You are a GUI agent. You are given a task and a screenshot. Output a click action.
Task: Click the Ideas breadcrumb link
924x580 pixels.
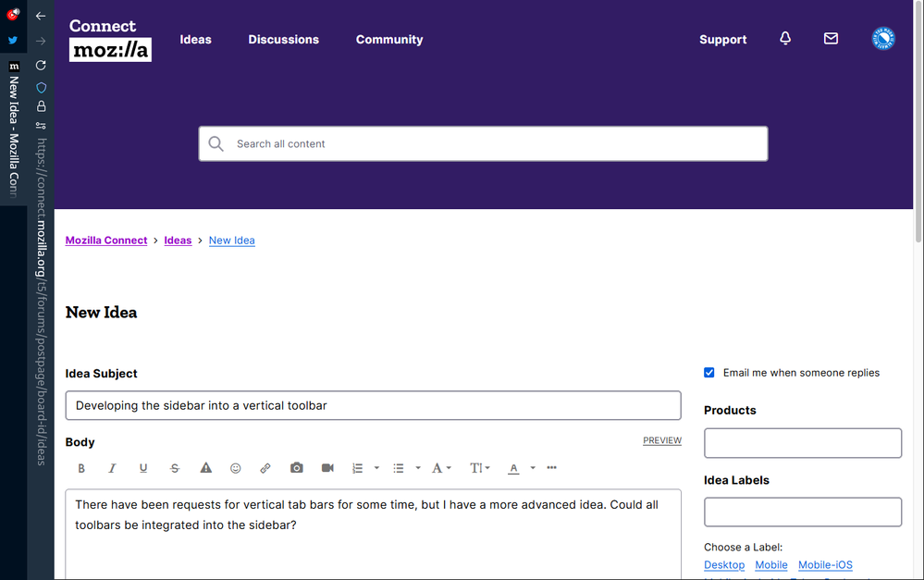coord(178,241)
